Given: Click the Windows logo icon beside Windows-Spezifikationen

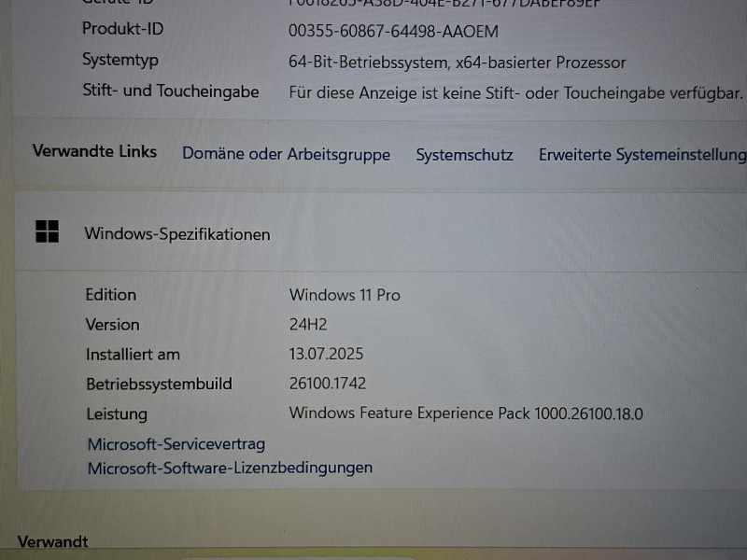Looking at the screenshot, I should point(48,231).
